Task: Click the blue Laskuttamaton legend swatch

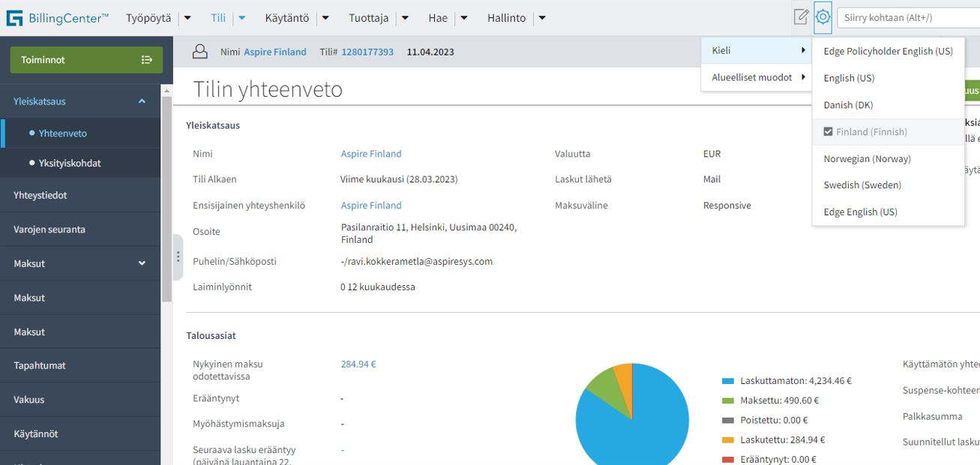Action: coord(727,381)
